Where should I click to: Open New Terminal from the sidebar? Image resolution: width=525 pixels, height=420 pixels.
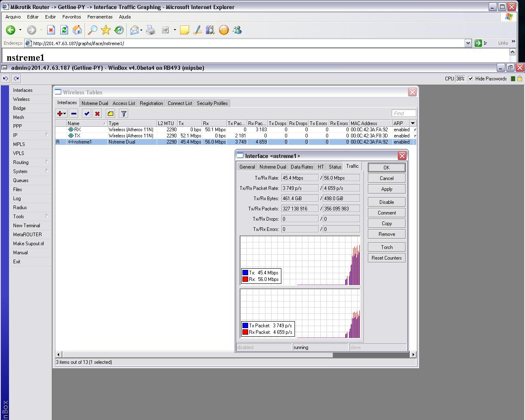pyautogui.click(x=27, y=226)
